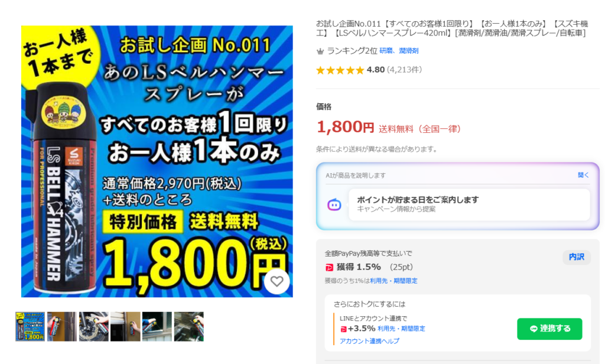Click the small PayPay icon beside +3.5%
The image size is (605, 364).
coord(343,329)
